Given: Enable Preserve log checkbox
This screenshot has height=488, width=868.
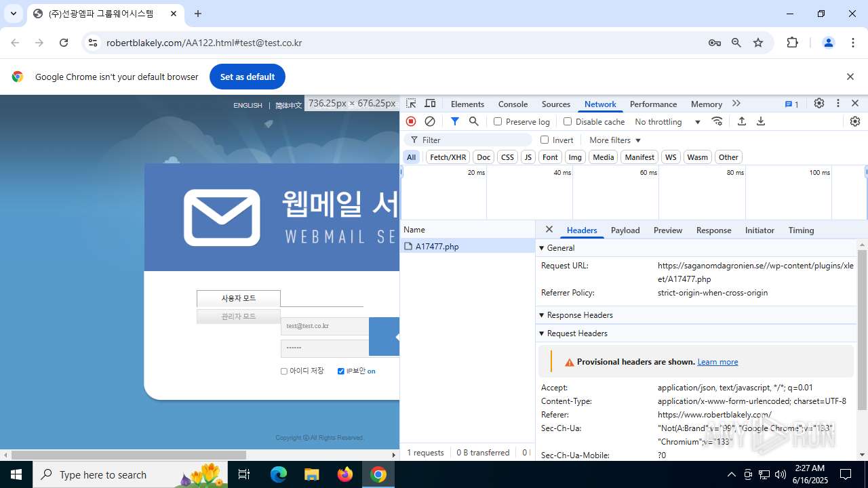Looking at the screenshot, I should [x=498, y=121].
